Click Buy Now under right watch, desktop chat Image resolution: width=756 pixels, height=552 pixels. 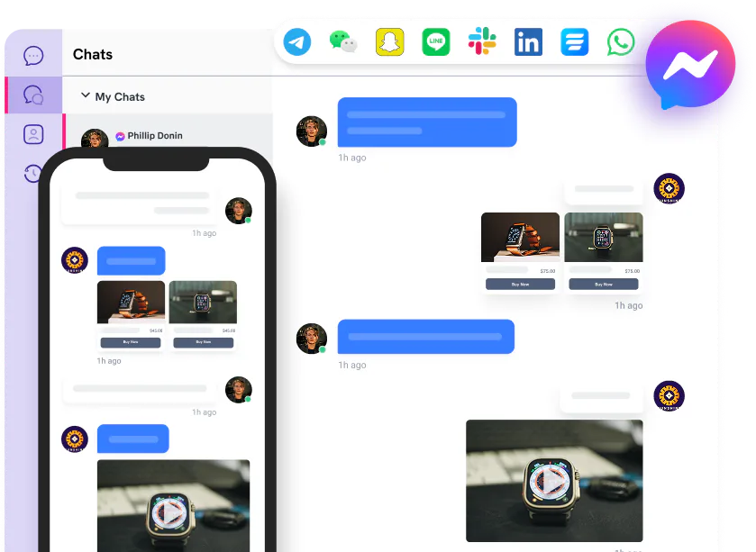pos(604,285)
